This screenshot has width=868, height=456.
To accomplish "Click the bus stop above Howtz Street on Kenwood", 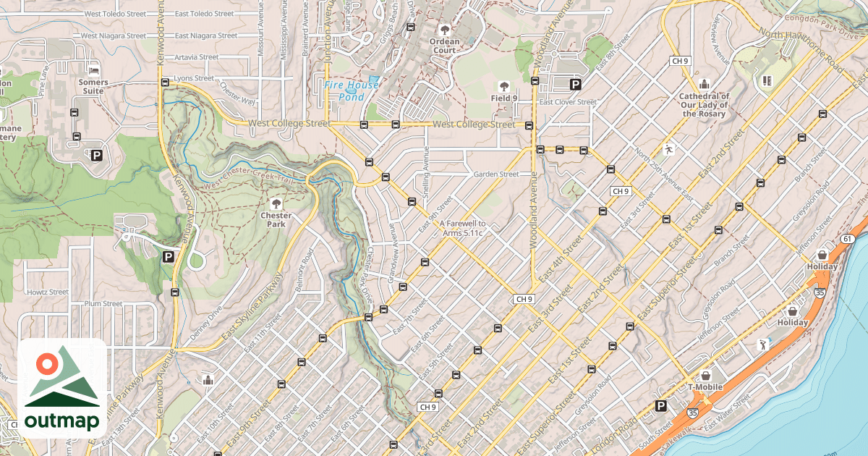I will pyautogui.click(x=174, y=292).
